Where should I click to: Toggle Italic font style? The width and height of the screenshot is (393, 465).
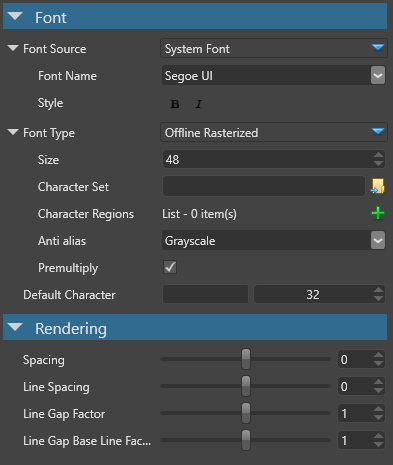pos(199,104)
